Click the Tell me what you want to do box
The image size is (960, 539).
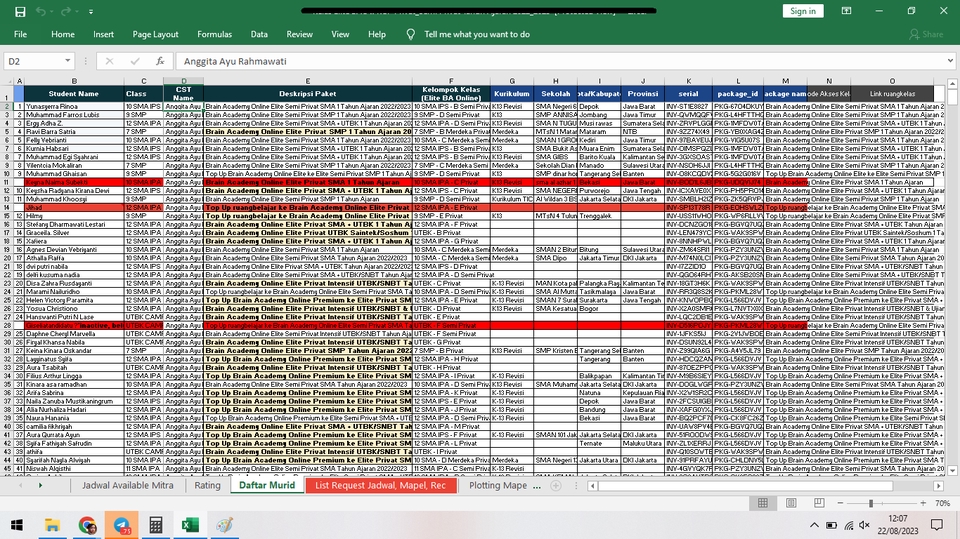[x=477, y=34]
